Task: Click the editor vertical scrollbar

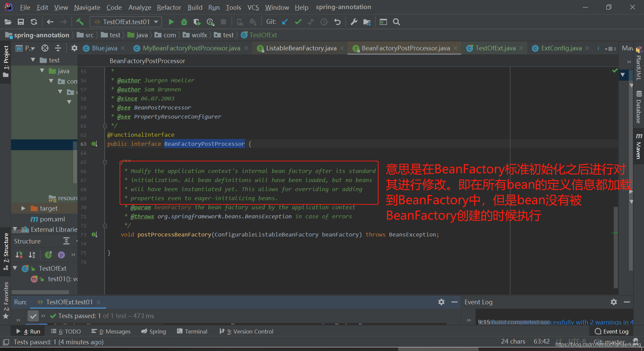Action: point(616,247)
